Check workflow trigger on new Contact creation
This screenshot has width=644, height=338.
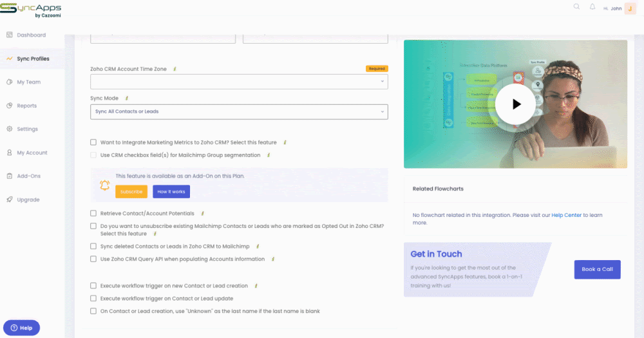pos(93,285)
